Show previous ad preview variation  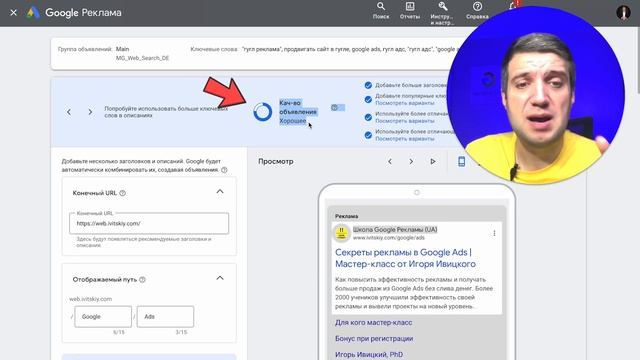coord(390,162)
